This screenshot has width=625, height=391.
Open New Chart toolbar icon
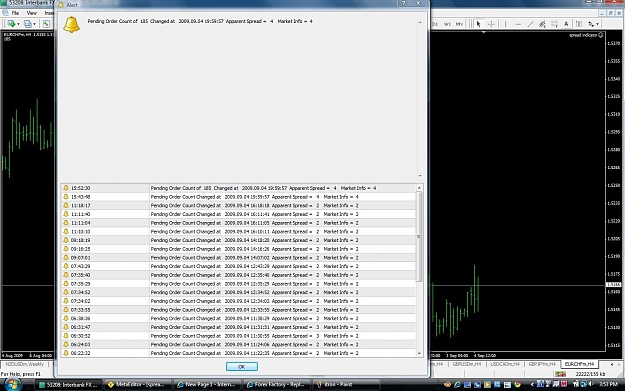(11, 24)
